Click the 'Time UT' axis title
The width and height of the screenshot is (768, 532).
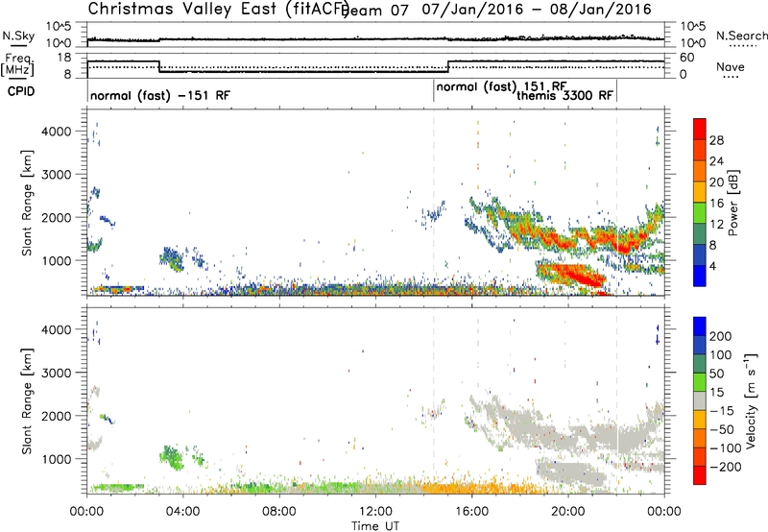[375, 526]
